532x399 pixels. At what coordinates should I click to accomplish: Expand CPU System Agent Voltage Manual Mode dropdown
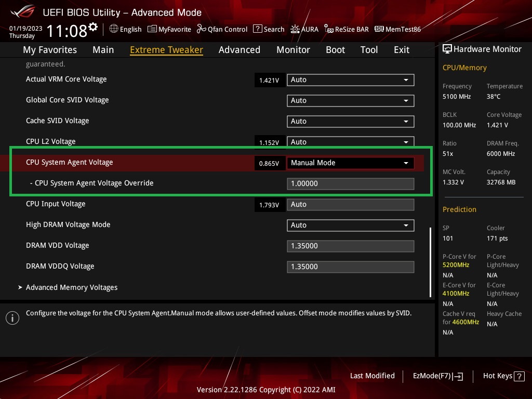(x=351, y=163)
